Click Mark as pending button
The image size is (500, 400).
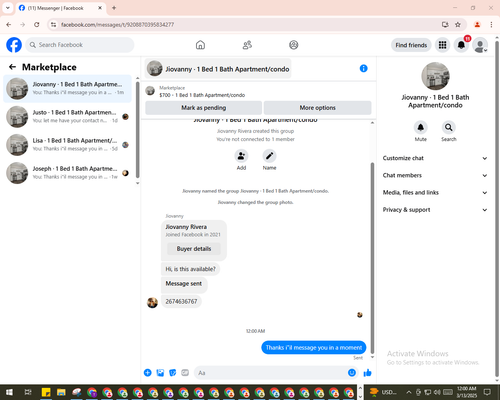[x=203, y=108]
